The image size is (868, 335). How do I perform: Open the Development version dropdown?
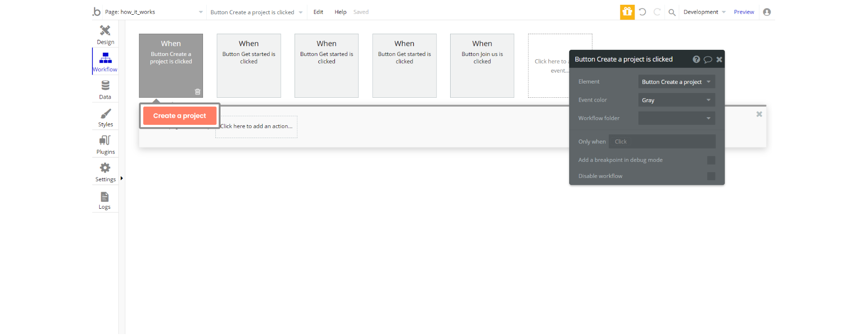[x=704, y=12]
